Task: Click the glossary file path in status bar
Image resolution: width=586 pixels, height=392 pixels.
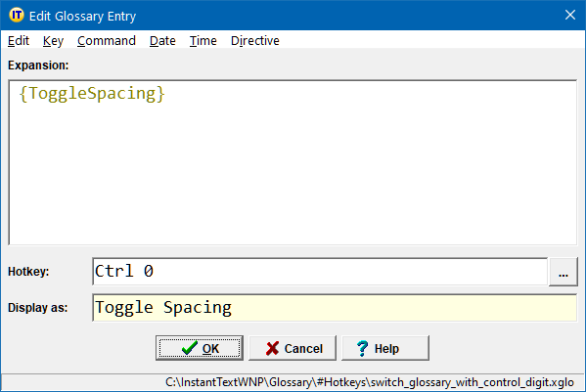Action: [x=369, y=382]
